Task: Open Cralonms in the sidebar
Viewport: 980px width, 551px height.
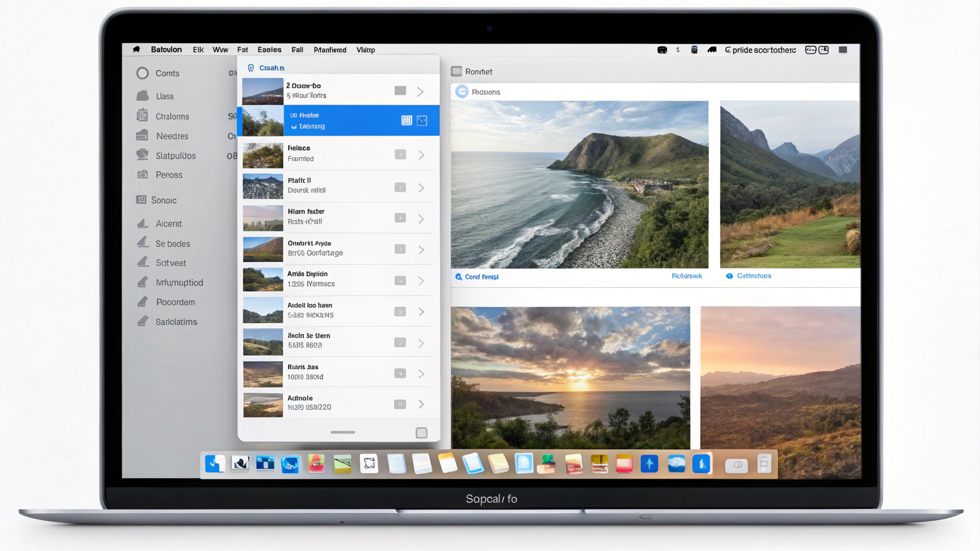Action: pos(172,116)
